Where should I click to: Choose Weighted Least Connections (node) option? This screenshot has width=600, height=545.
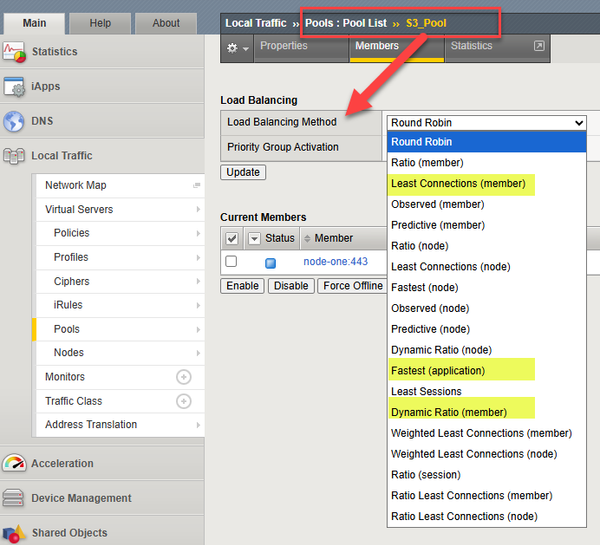click(x=486, y=454)
